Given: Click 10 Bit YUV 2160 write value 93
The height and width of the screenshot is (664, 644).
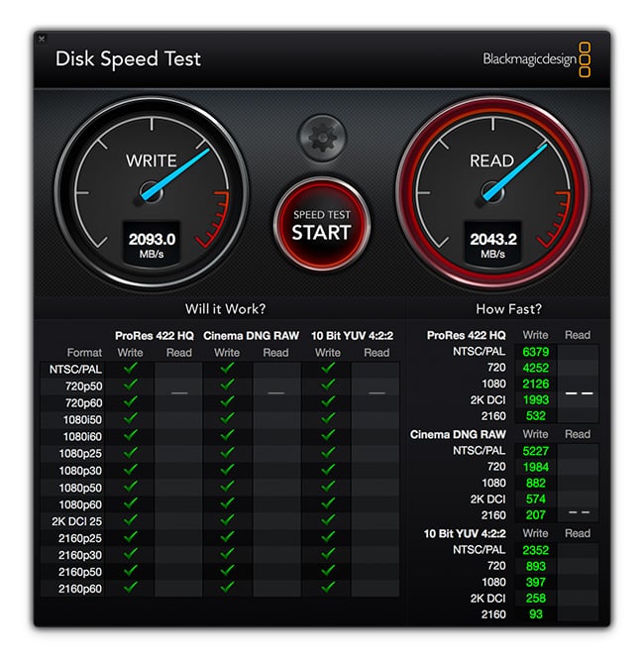Looking at the screenshot, I should tap(536, 614).
